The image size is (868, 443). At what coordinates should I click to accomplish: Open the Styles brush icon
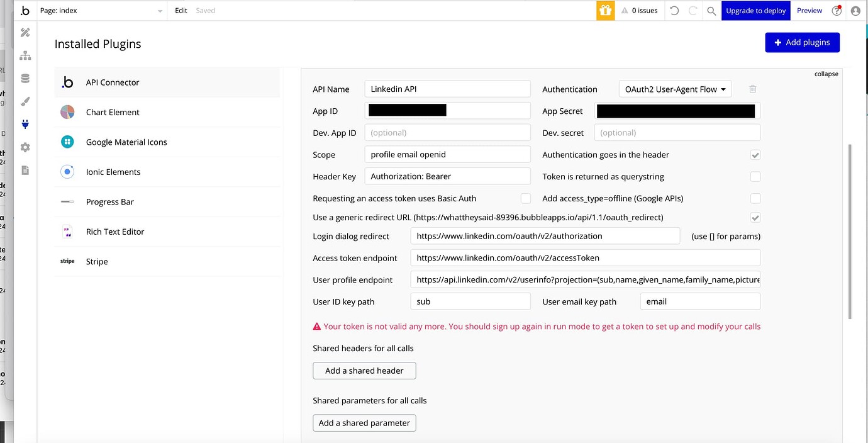click(25, 101)
